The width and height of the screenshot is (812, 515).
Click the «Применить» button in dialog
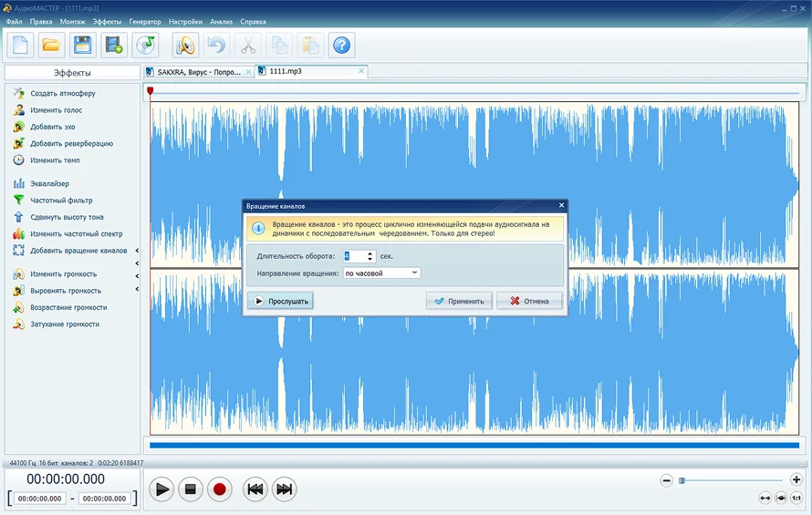tap(460, 301)
